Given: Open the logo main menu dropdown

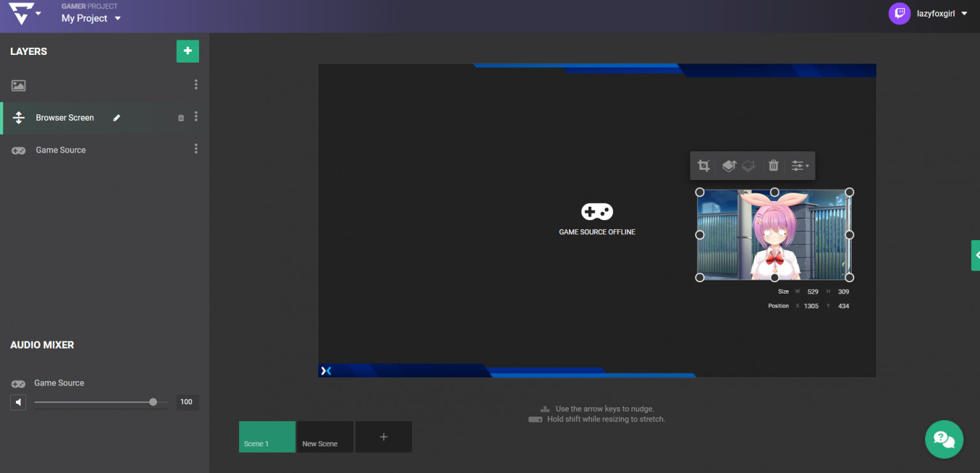Looking at the screenshot, I should pos(38,13).
